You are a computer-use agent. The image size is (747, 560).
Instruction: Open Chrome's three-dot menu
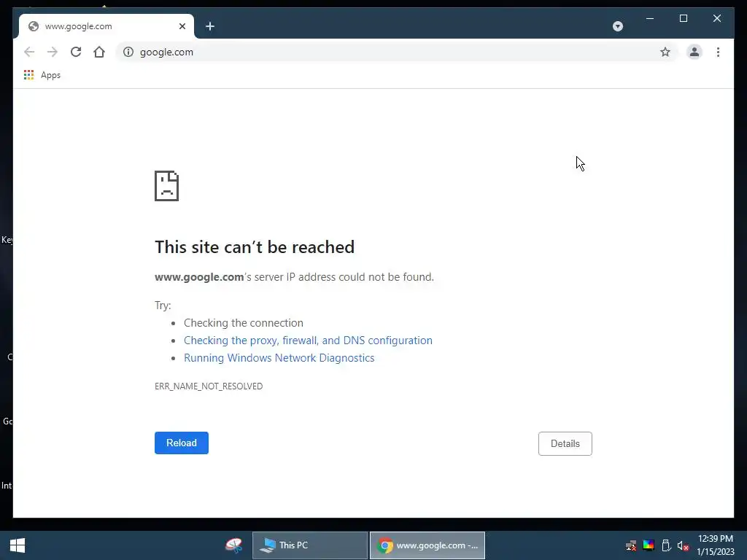click(718, 52)
